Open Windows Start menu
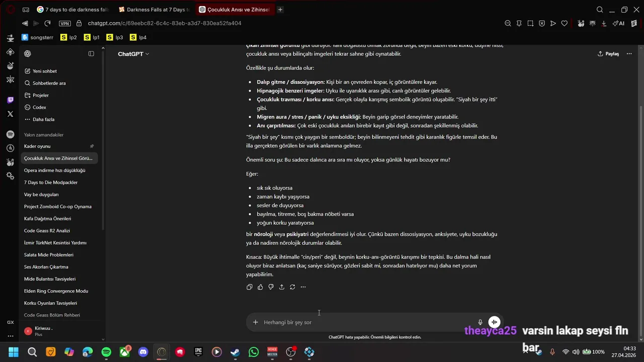The height and width of the screenshot is (362, 644). coord(14,352)
